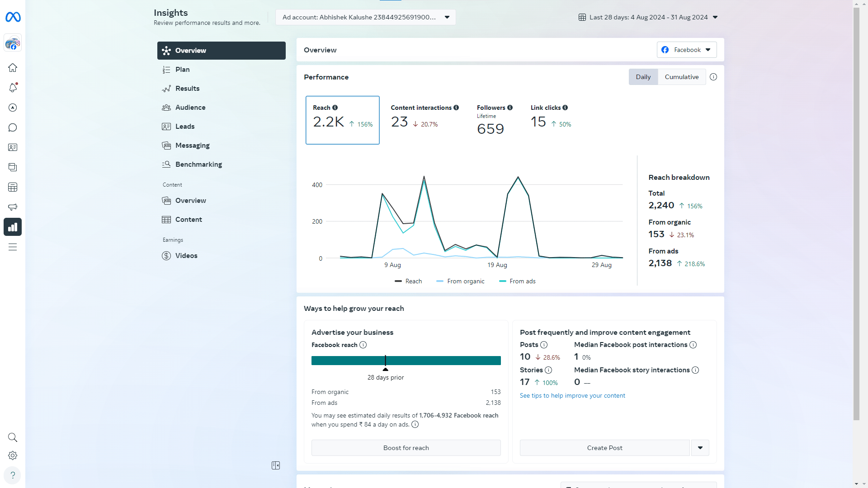
Task: Toggle the From organic legend series
Action: click(x=460, y=281)
